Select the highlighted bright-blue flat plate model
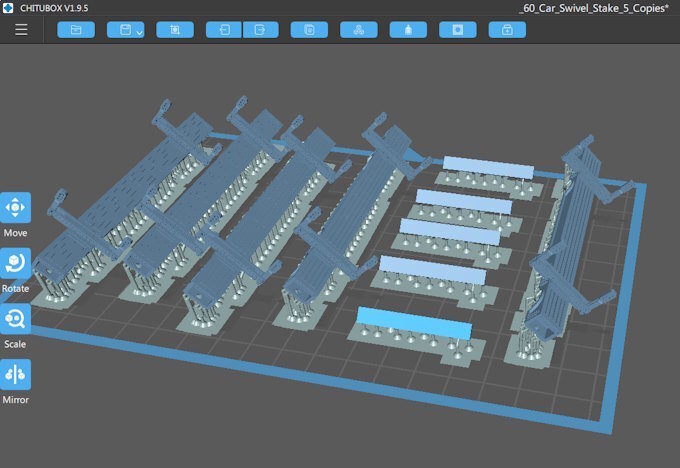Image resolution: width=680 pixels, height=468 pixels. pos(414,323)
